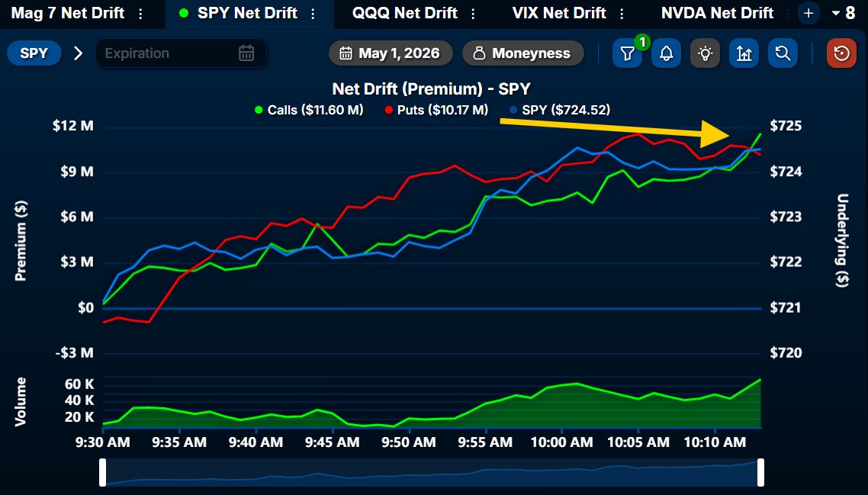Screen dimensions: 868x495
Task: Click the '9:30 AM' time axis label
Action: click(x=103, y=442)
